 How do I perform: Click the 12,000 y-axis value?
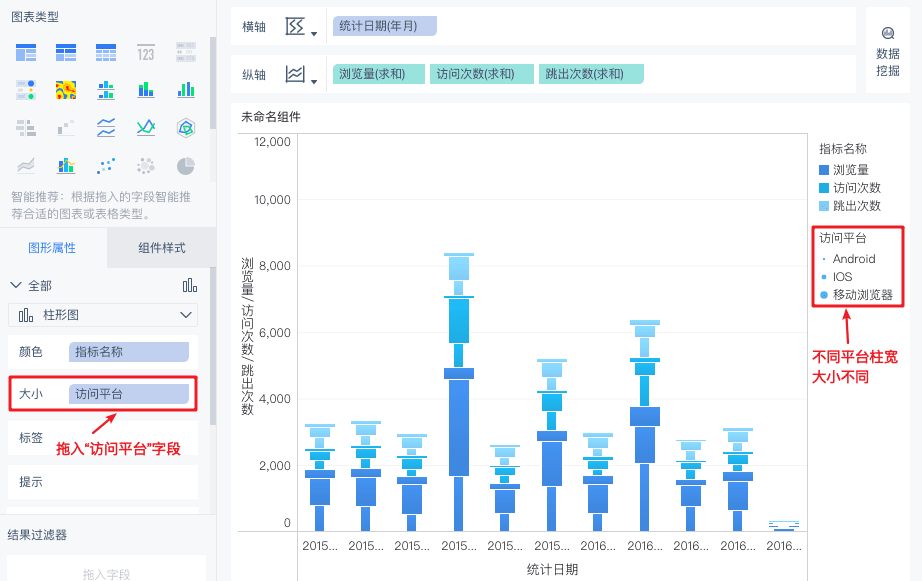(x=272, y=142)
